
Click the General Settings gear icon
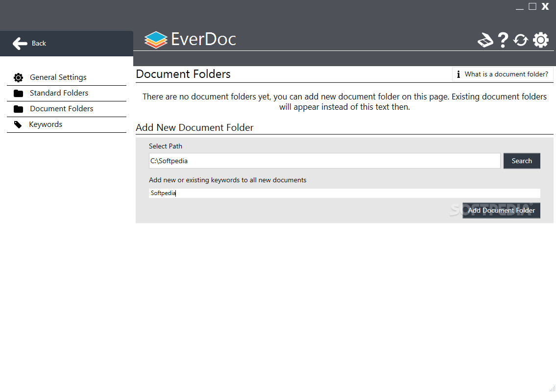(19, 77)
